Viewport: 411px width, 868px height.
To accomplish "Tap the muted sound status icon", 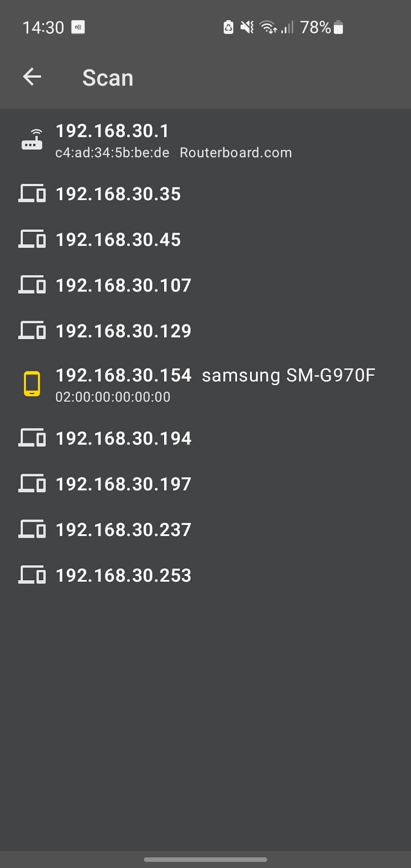I will pos(247,28).
